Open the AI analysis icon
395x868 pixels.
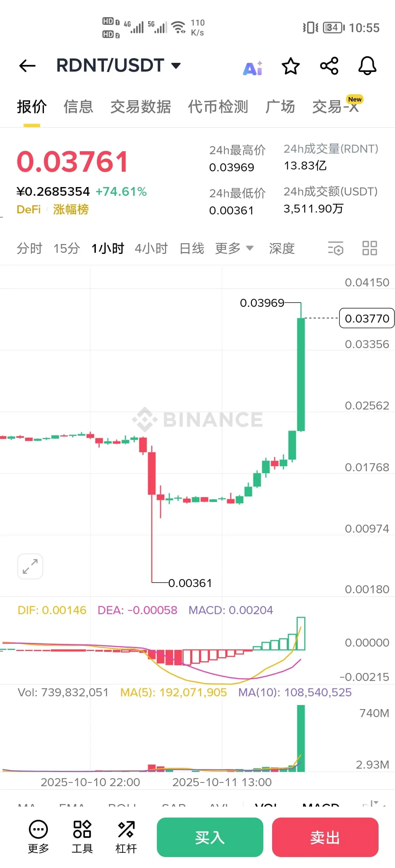(253, 68)
